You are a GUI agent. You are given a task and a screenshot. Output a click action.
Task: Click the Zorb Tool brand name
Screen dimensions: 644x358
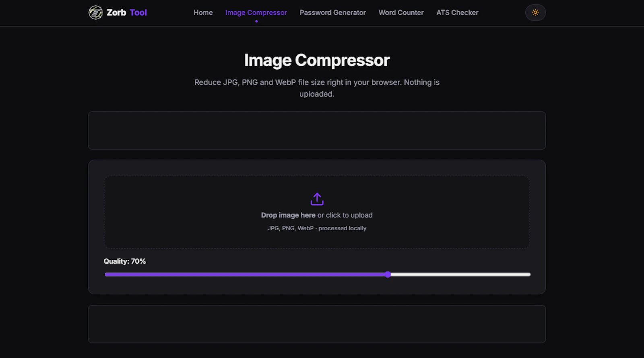pos(126,12)
